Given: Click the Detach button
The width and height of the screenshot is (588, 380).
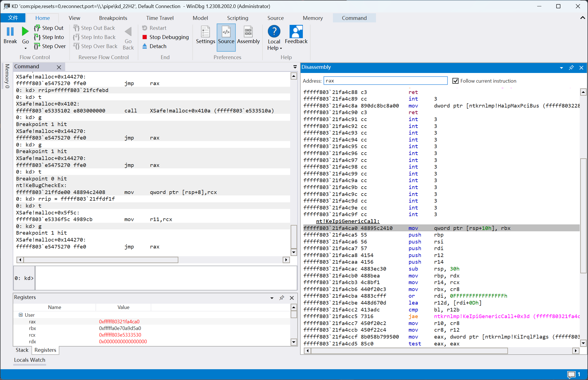Looking at the screenshot, I should tap(154, 46).
